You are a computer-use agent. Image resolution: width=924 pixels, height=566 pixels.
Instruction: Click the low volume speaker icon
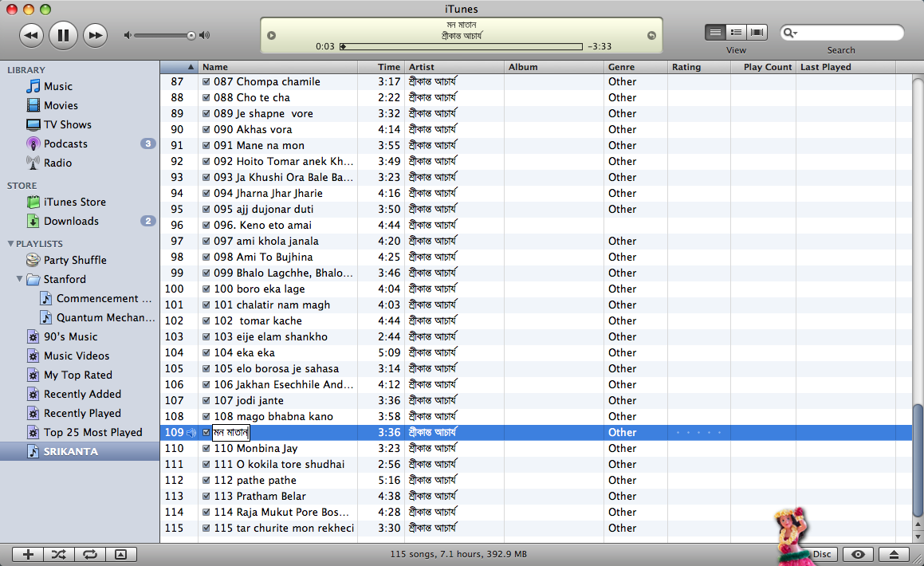[127, 35]
